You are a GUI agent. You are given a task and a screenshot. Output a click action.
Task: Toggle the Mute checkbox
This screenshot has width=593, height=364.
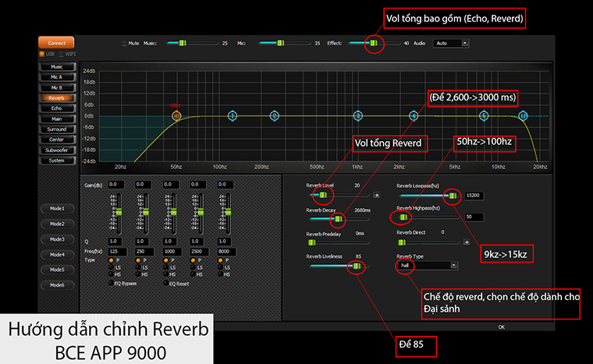pyautogui.click(x=124, y=44)
